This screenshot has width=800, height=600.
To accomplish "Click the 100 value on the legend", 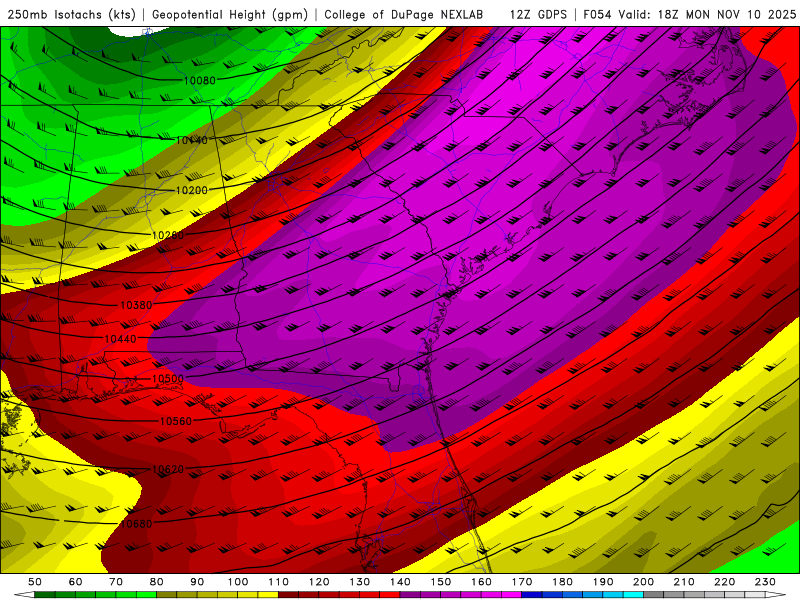I will [238, 582].
